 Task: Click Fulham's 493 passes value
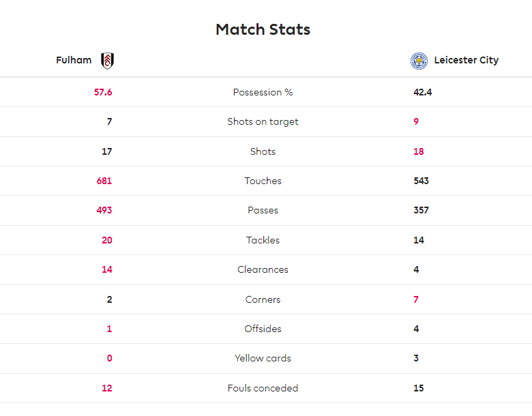pyautogui.click(x=104, y=210)
